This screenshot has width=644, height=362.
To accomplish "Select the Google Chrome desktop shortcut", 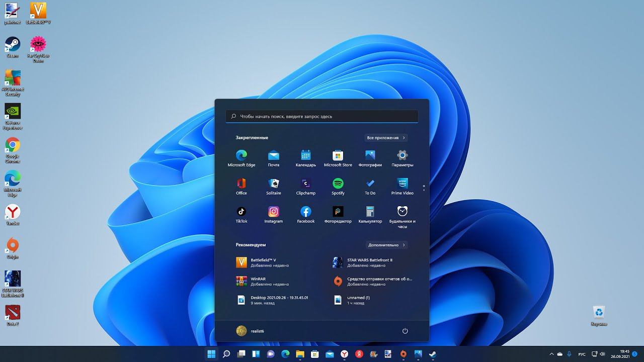I will coord(13,150).
